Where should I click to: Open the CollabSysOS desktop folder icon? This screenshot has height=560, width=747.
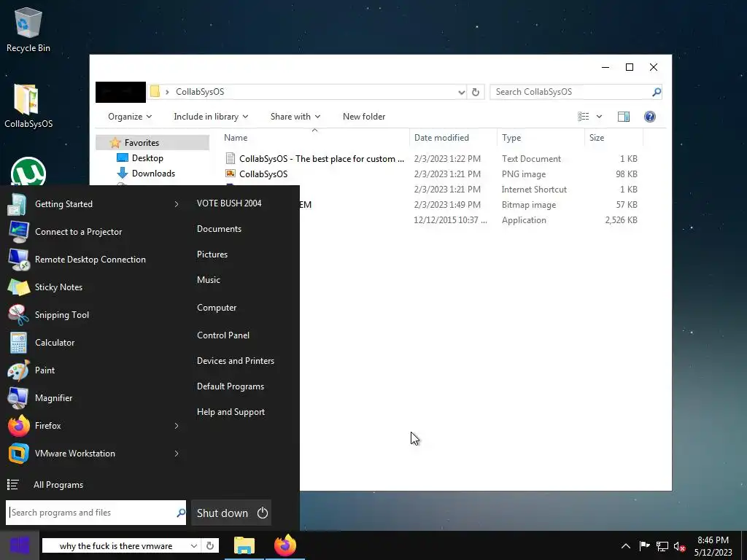(28, 106)
